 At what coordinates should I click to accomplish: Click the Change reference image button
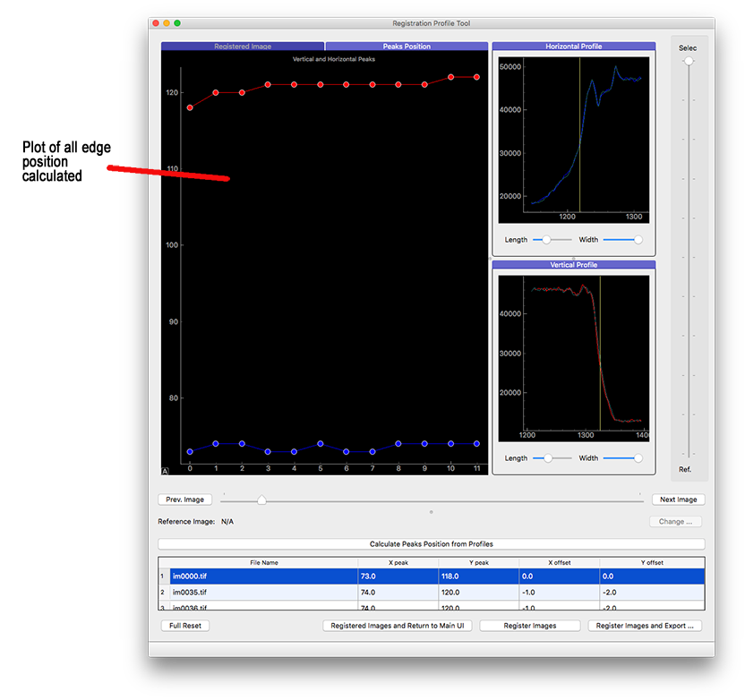pyautogui.click(x=675, y=521)
